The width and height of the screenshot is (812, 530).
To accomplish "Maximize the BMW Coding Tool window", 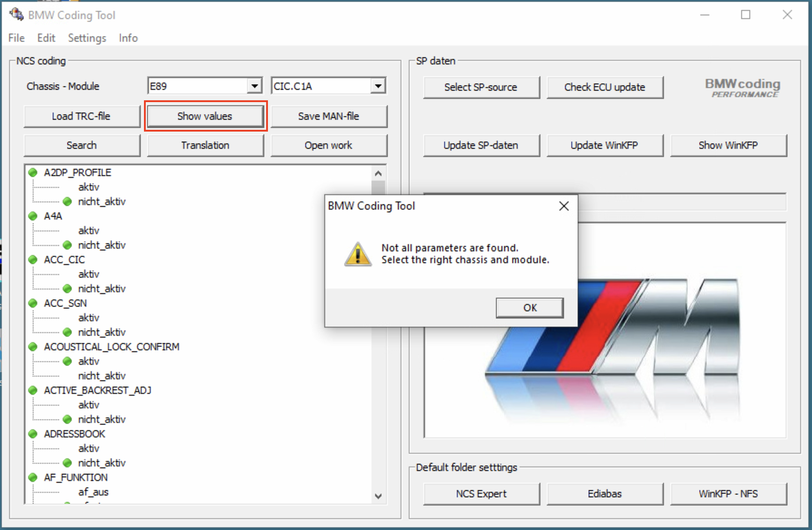I will click(746, 15).
